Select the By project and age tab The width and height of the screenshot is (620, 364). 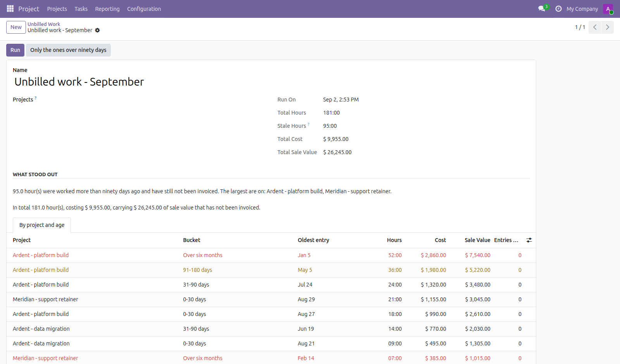point(42,225)
